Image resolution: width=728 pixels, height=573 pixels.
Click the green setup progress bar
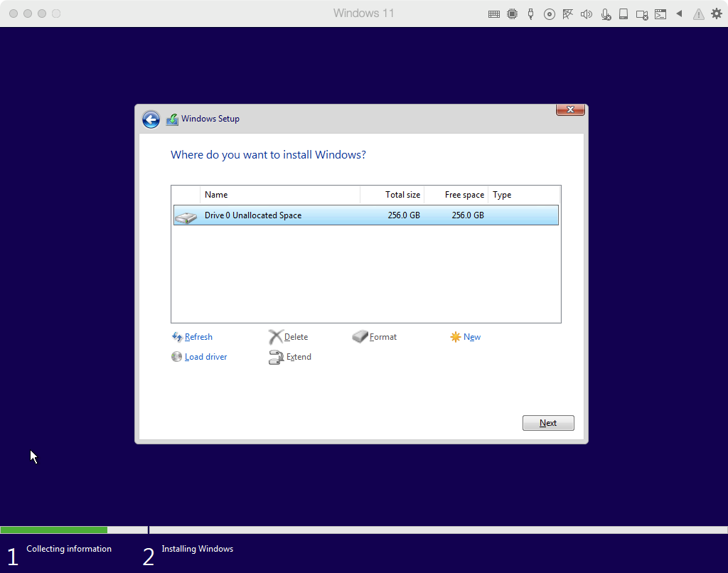[x=54, y=530]
